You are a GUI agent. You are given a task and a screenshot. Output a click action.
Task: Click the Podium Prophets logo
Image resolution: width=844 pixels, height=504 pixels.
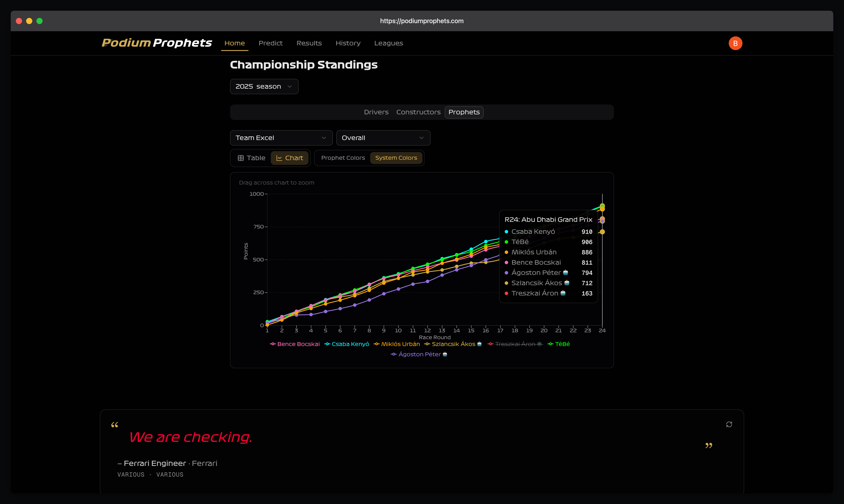[x=157, y=43]
